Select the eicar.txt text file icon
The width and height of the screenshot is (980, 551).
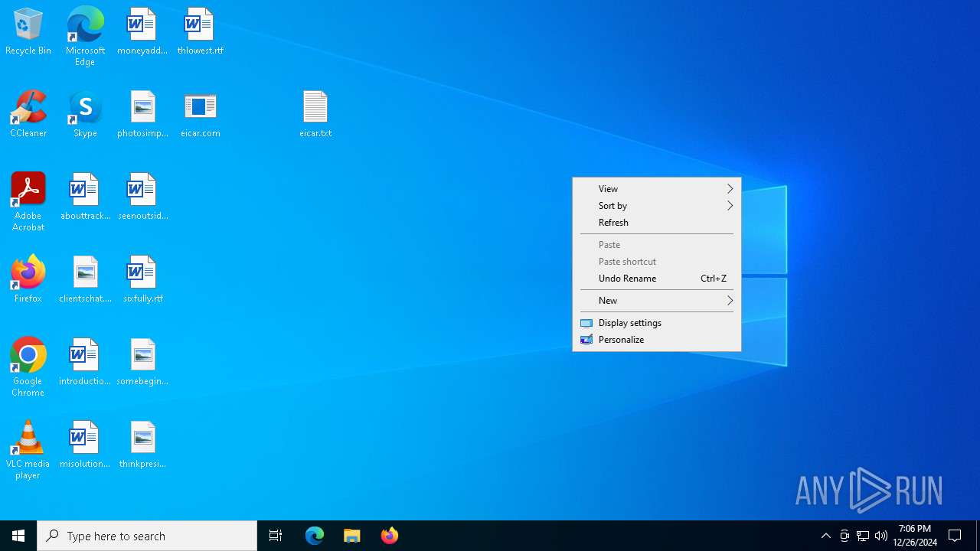(315, 115)
